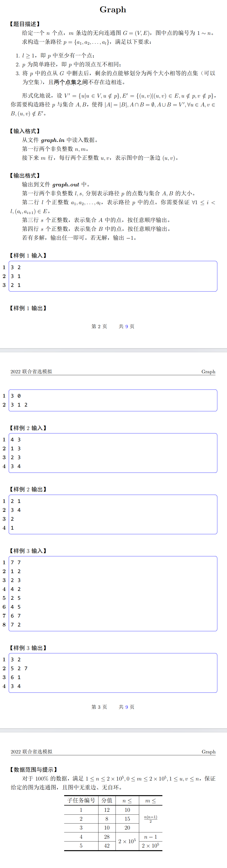This screenshot has height=868, width=227.
Task: Click the bold graph.out filename text
Action: 66,185
